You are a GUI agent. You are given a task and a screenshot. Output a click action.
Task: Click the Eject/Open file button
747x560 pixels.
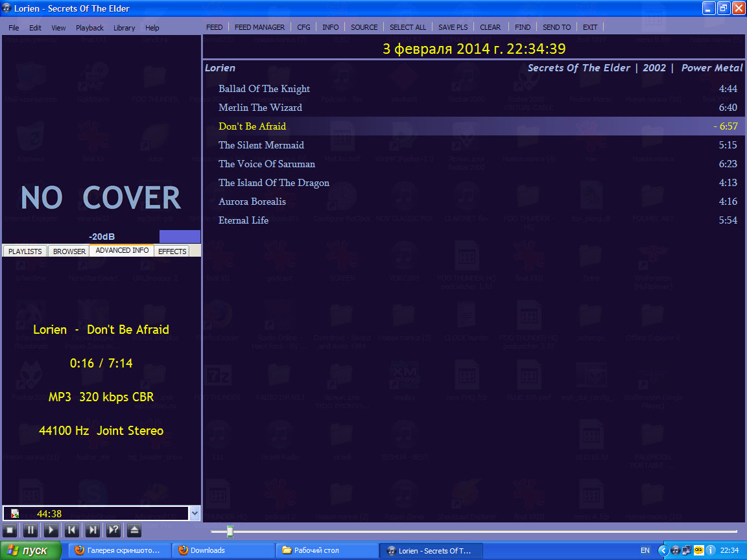134,530
